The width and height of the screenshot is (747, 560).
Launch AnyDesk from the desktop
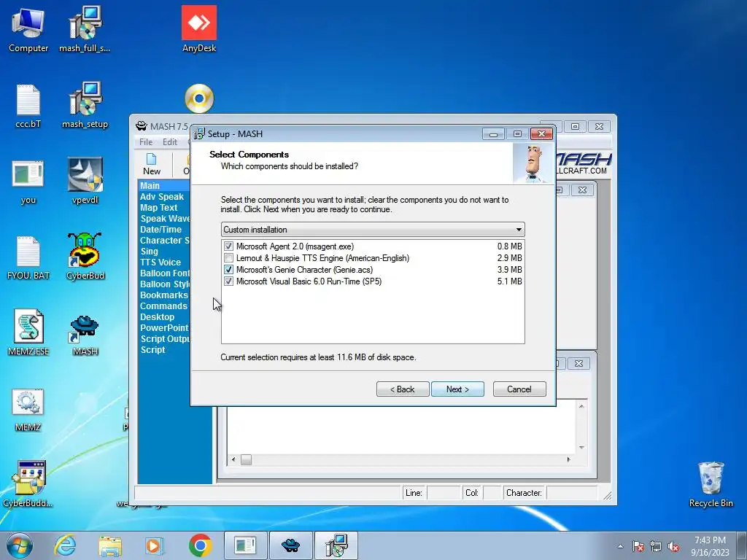click(x=199, y=29)
